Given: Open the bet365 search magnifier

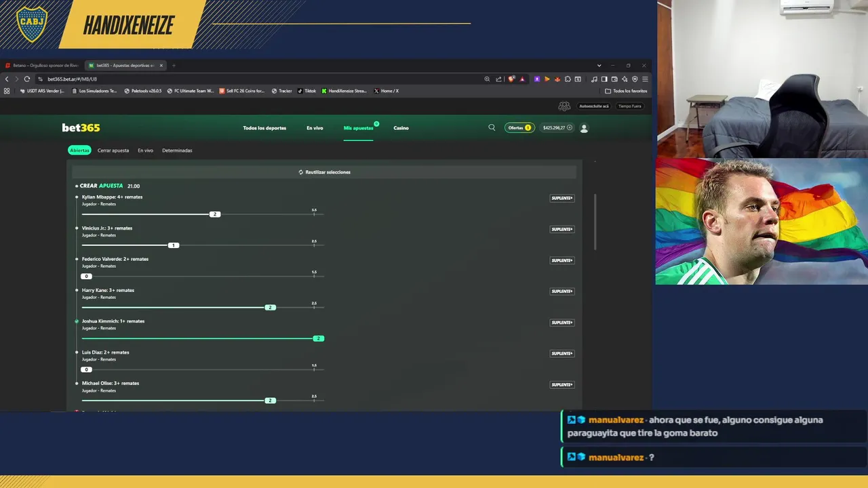Looking at the screenshot, I should [x=492, y=127].
